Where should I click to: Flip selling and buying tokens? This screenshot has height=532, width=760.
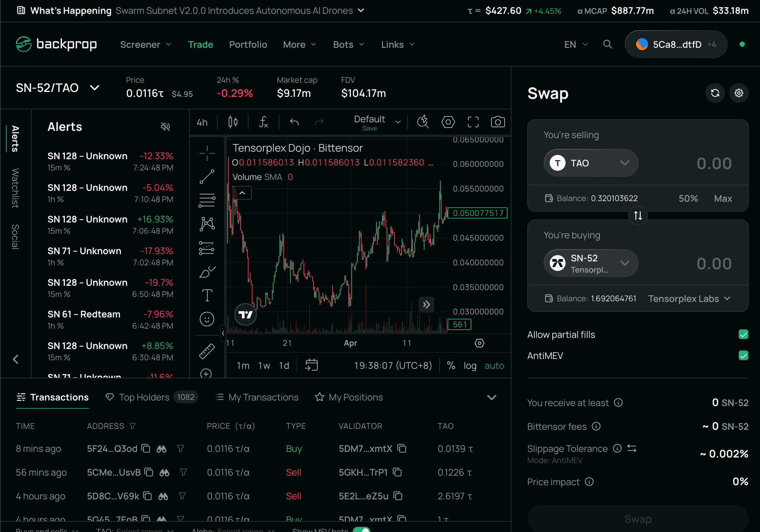[x=638, y=216]
